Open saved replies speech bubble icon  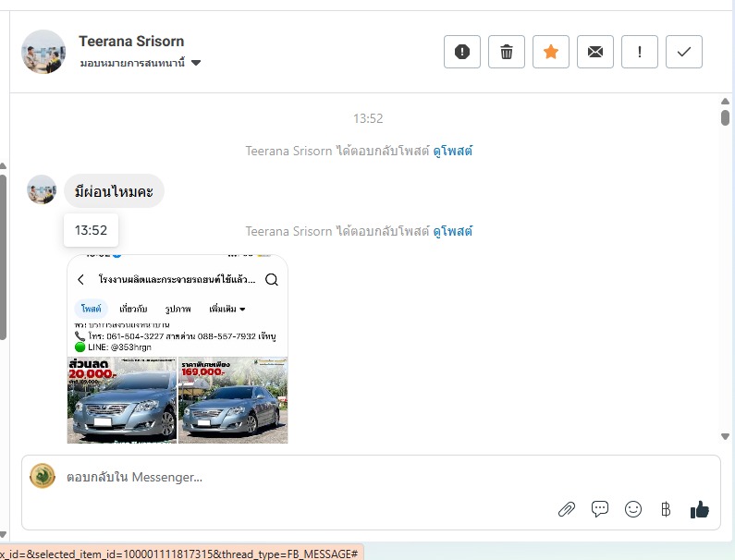click(599, 509)
